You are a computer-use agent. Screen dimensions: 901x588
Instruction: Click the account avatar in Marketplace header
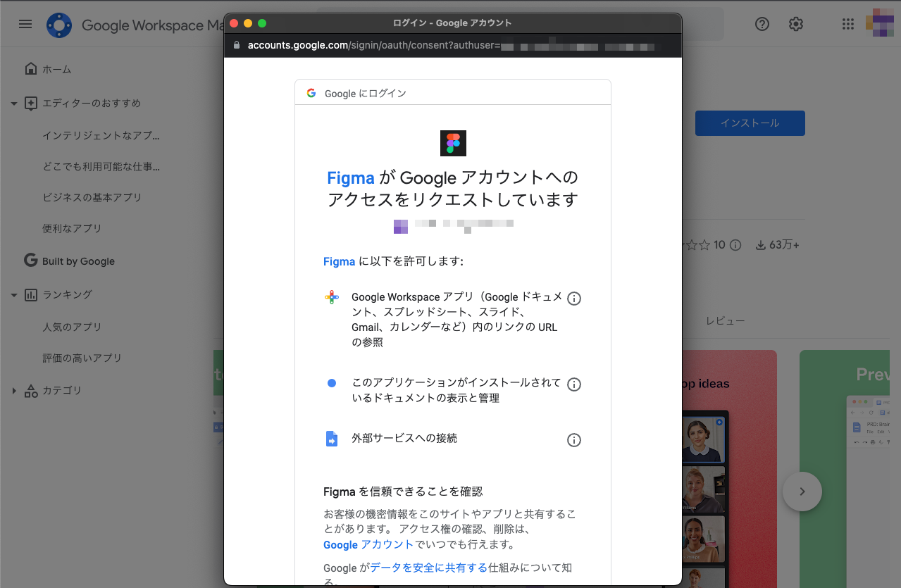(x=879, y=23)
